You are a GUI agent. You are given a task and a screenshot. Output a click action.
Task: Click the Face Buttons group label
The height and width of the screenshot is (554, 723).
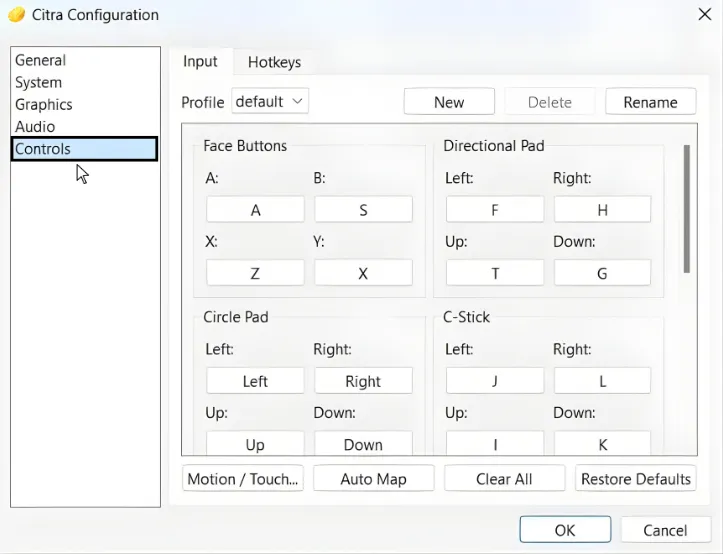coord(245,146)
